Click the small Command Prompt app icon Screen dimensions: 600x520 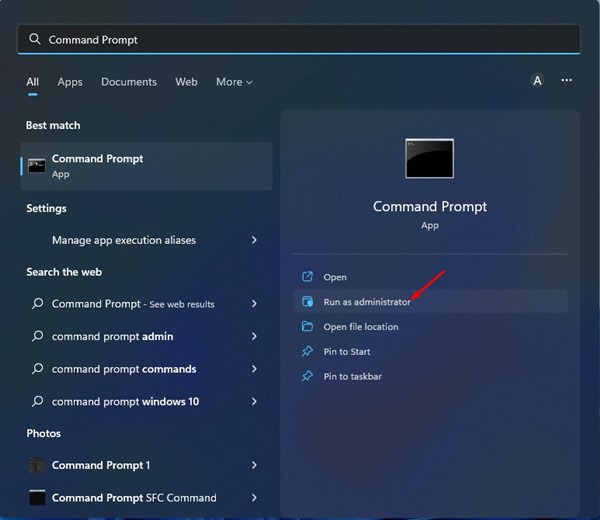click(x=37, y=166)
